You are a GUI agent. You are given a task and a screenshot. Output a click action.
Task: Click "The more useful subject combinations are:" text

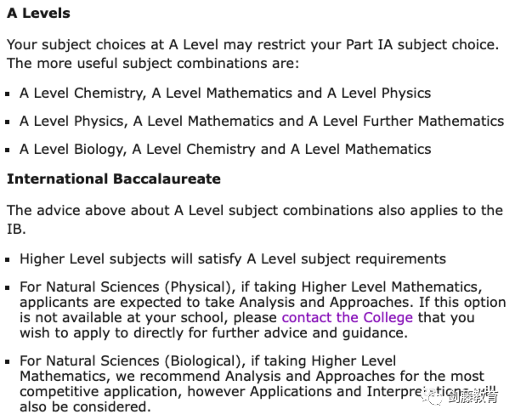153,64
